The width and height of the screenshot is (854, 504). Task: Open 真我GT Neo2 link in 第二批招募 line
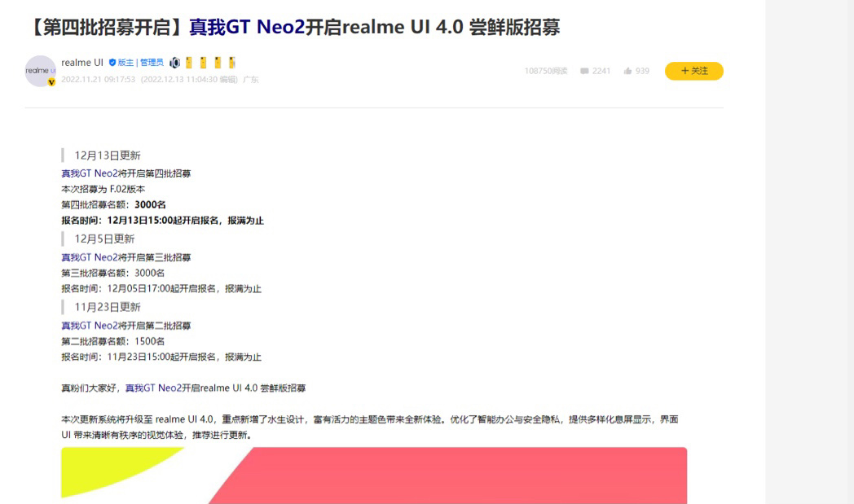[90, 326]
